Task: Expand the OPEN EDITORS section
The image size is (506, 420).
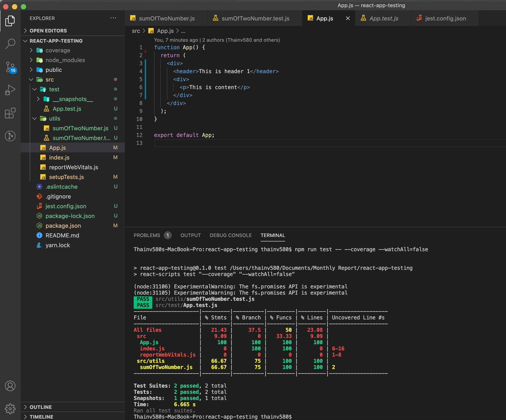Action: pos(48,31)
